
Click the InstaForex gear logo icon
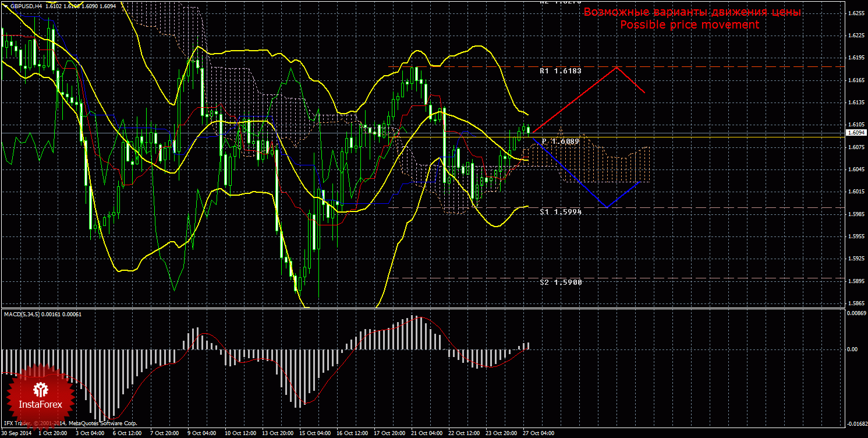[40, 388]
